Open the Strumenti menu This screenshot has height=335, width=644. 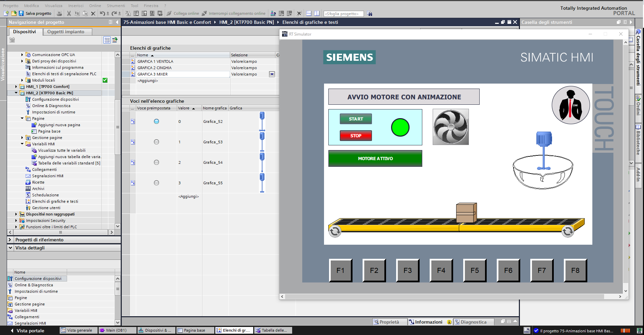pyautogui.click(x=116, y=6)
